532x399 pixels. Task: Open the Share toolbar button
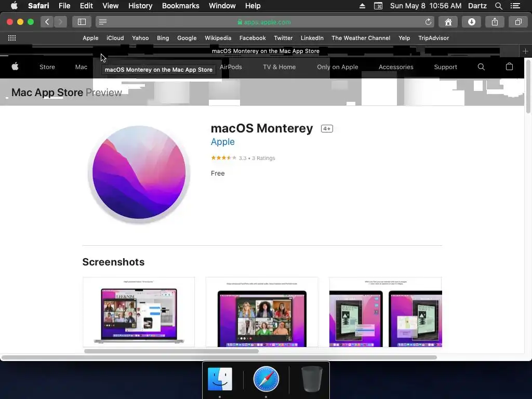tap(495, 22)
